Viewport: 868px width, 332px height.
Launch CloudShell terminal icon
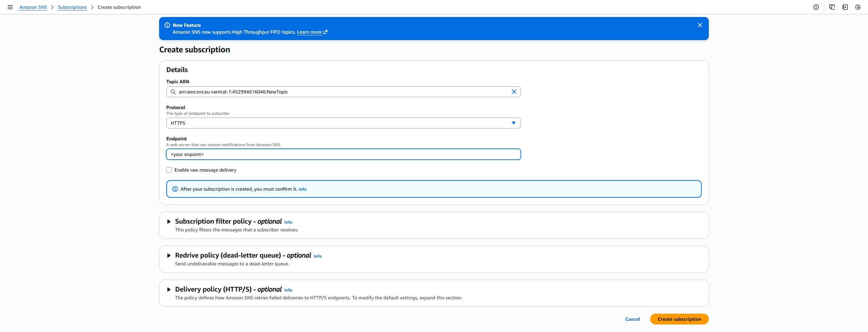pos(832,7)
